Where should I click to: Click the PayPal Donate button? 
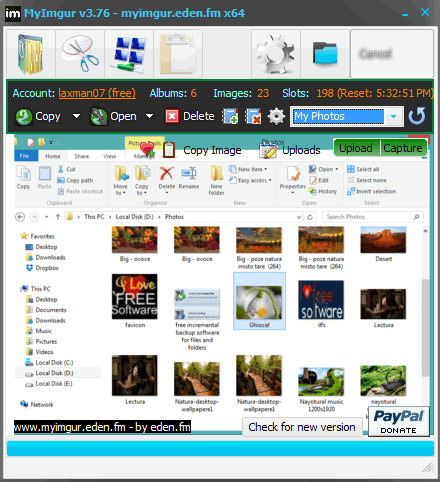click(x=399, y=422)
